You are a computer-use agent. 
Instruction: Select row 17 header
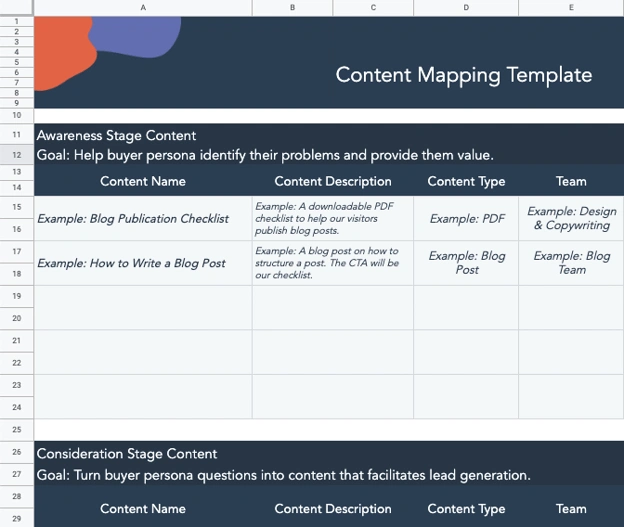[17, 252]
